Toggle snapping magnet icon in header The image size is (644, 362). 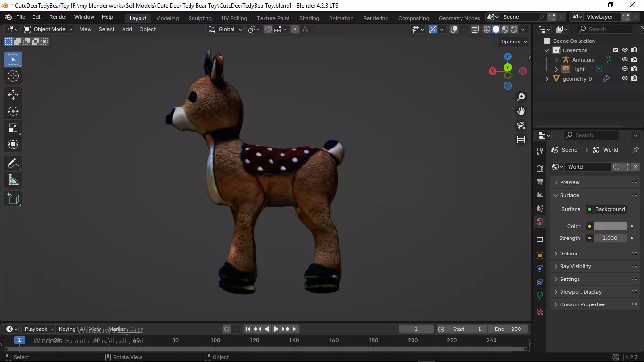pyautogui.click(x=268, y=29)
